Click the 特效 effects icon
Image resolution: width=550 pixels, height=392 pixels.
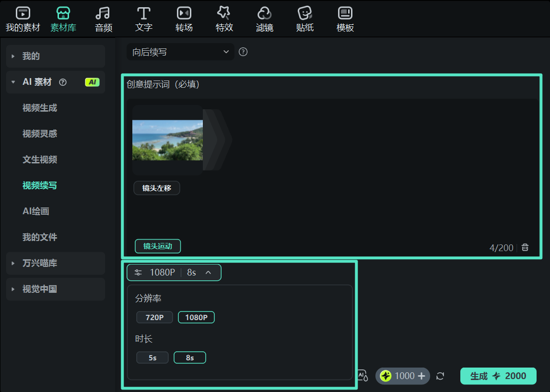[x=224, y=18]
